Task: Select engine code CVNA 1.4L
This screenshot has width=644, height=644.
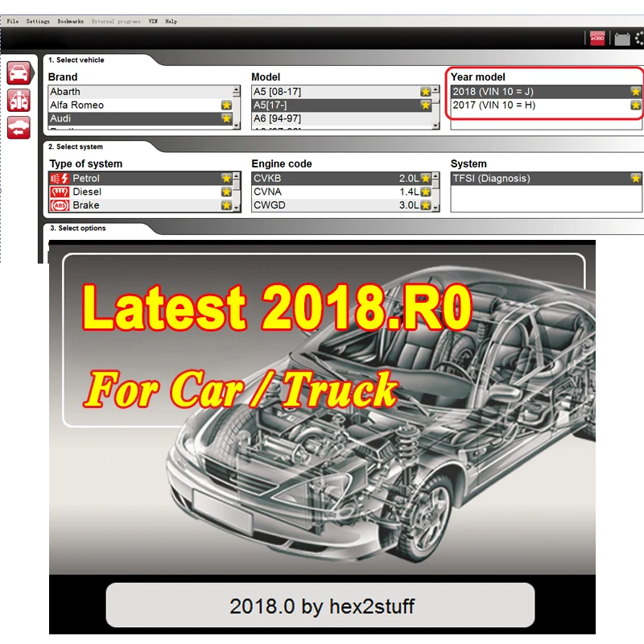Action: pos(341,192)
